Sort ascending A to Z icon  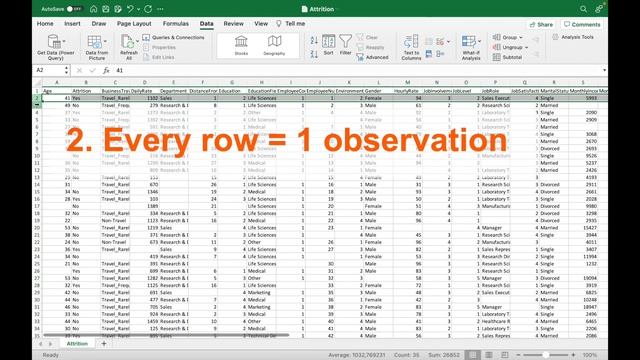pyautogui.click(x=314, y=40)
